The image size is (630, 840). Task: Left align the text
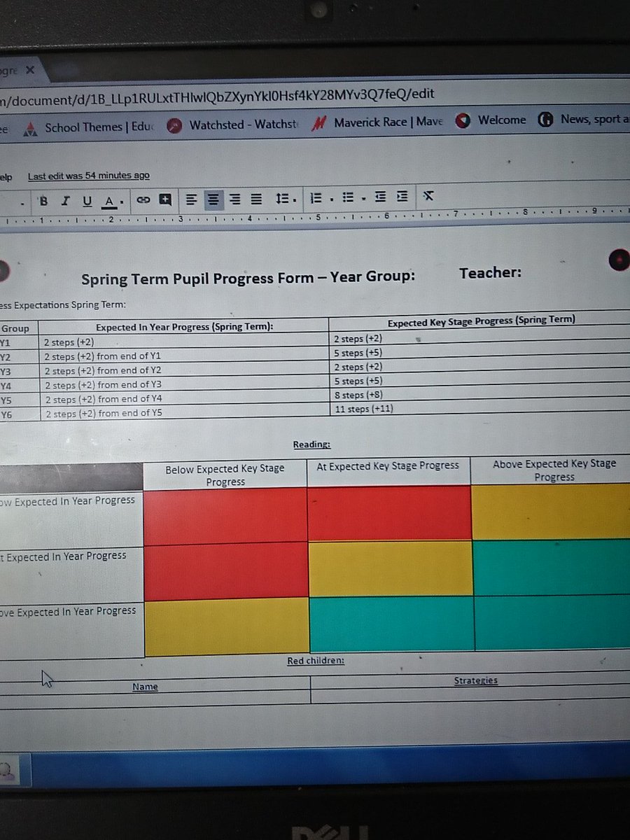(191, 199)
